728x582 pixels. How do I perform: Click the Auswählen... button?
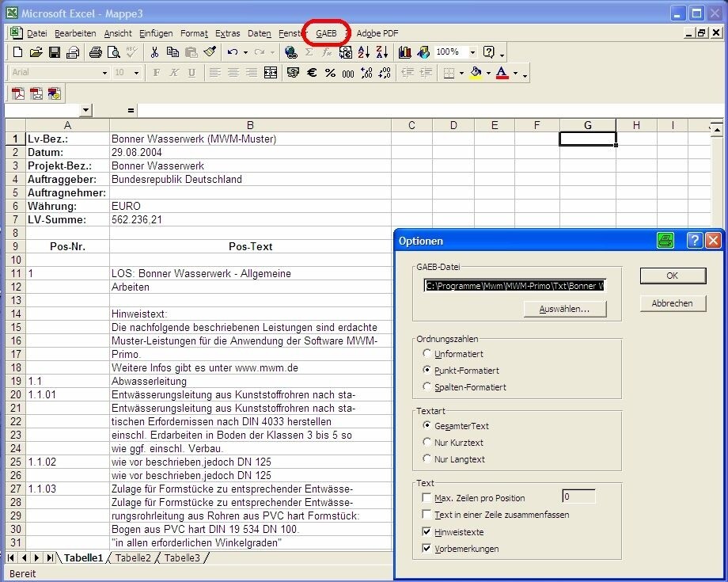click(564, 310)
